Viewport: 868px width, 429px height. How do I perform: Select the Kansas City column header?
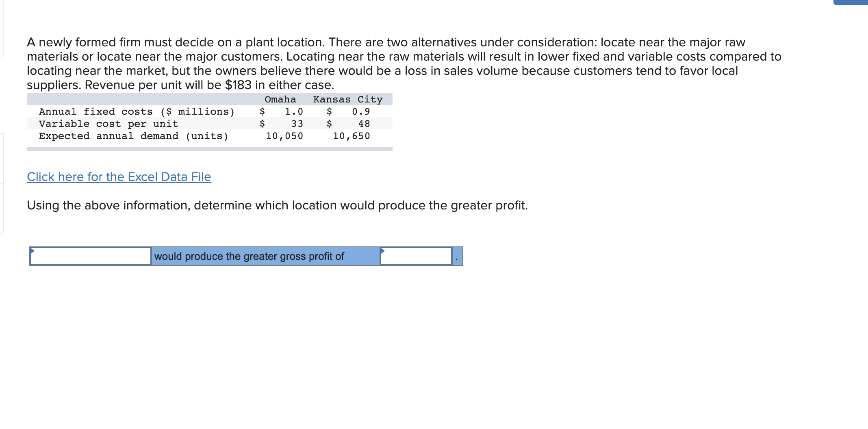[x=348, y=99]
